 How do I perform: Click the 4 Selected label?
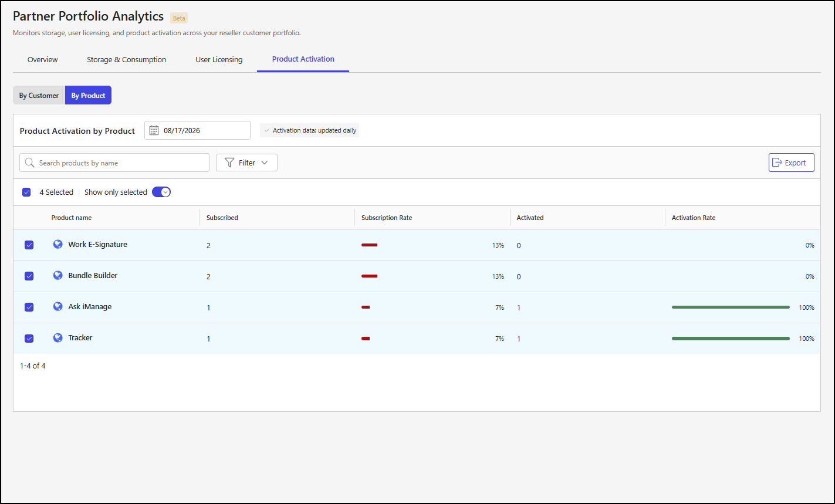point(56,192)
